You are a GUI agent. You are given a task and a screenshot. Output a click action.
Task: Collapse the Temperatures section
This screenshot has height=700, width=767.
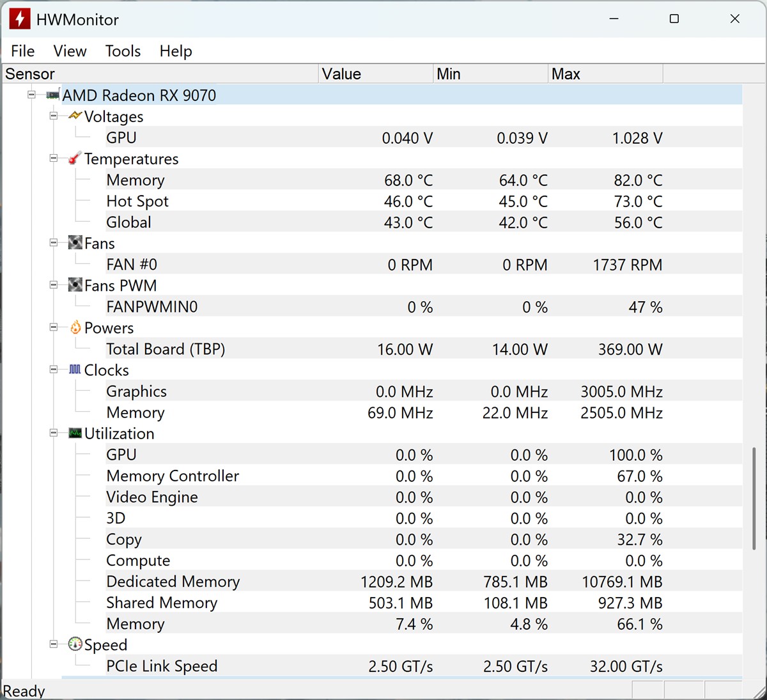[54, 158]
